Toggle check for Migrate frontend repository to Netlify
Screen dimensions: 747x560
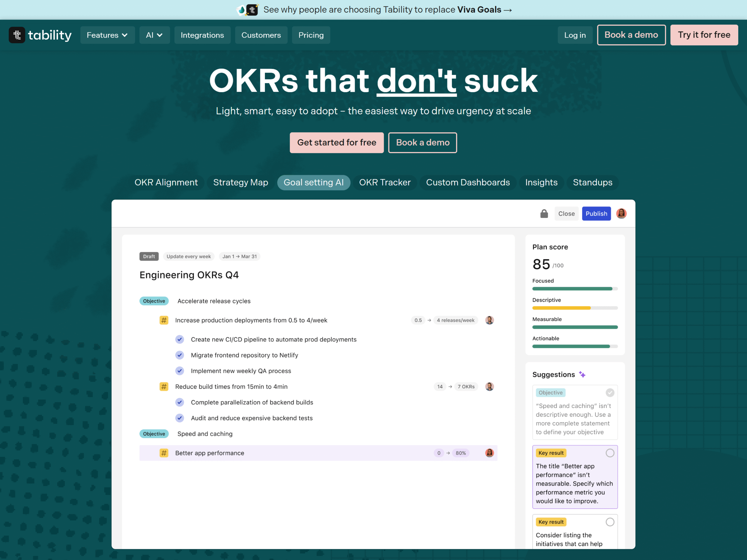click(180, 355)
